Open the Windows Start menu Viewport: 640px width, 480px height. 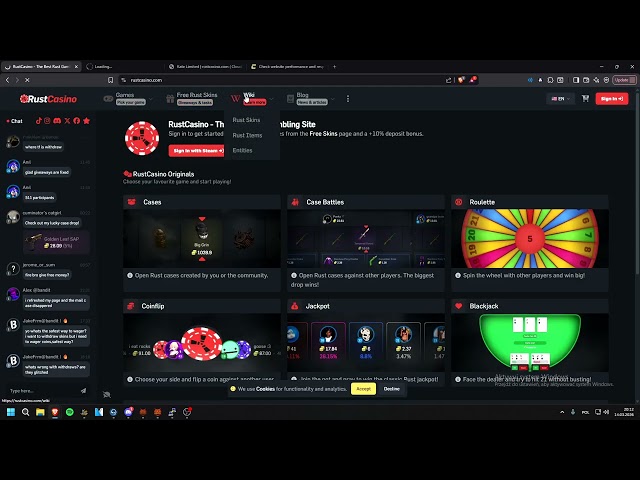coord(11,412)
